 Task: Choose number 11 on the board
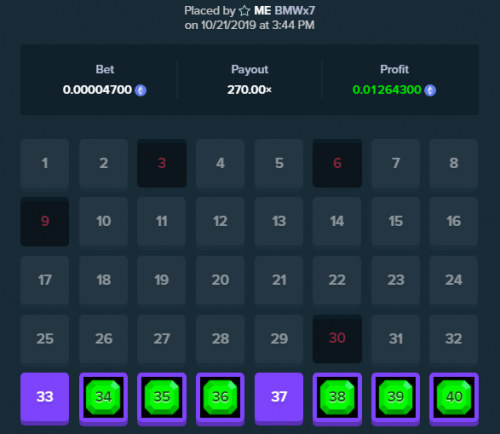pyautogui.click(x=162, y=221)
